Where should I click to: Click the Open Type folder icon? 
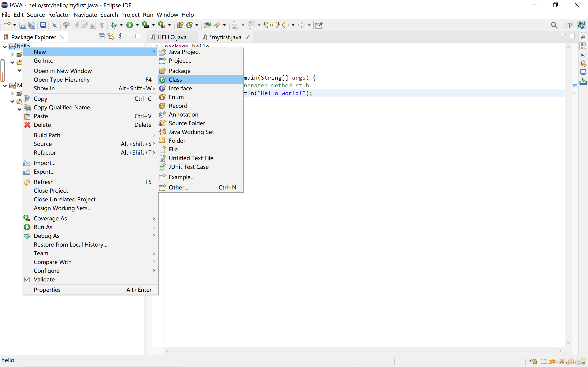[207, 25]
